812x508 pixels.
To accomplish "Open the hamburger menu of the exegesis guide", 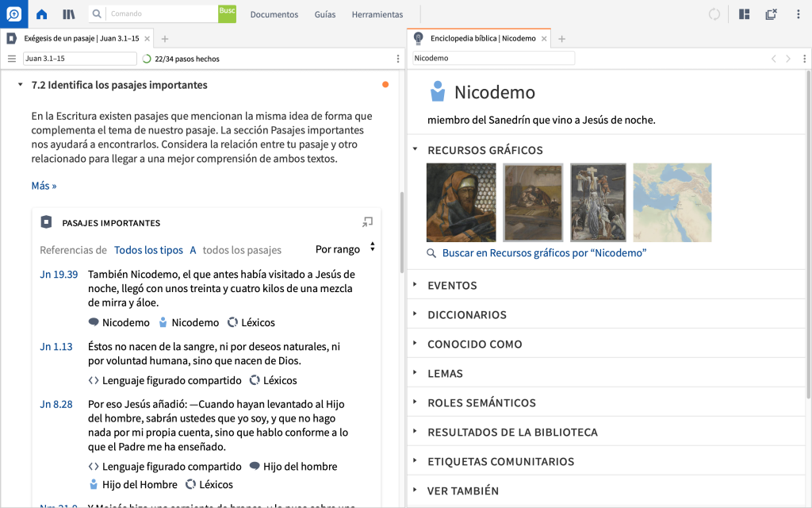I will click(12, 58).
